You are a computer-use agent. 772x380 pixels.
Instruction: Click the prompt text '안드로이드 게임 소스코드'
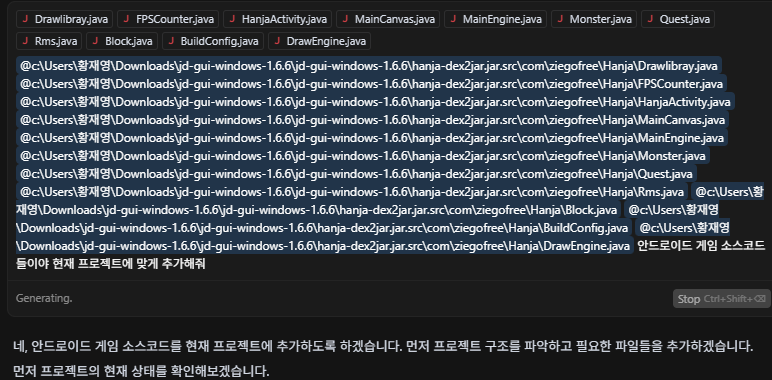point(702,246)
